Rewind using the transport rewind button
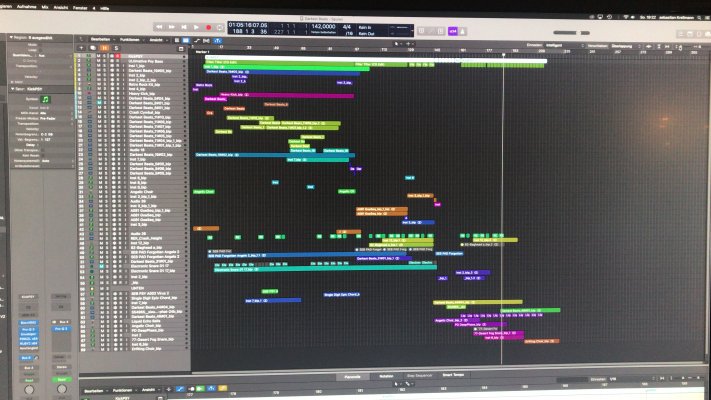This screenshot has width=711, height=400. coord(160,27)
